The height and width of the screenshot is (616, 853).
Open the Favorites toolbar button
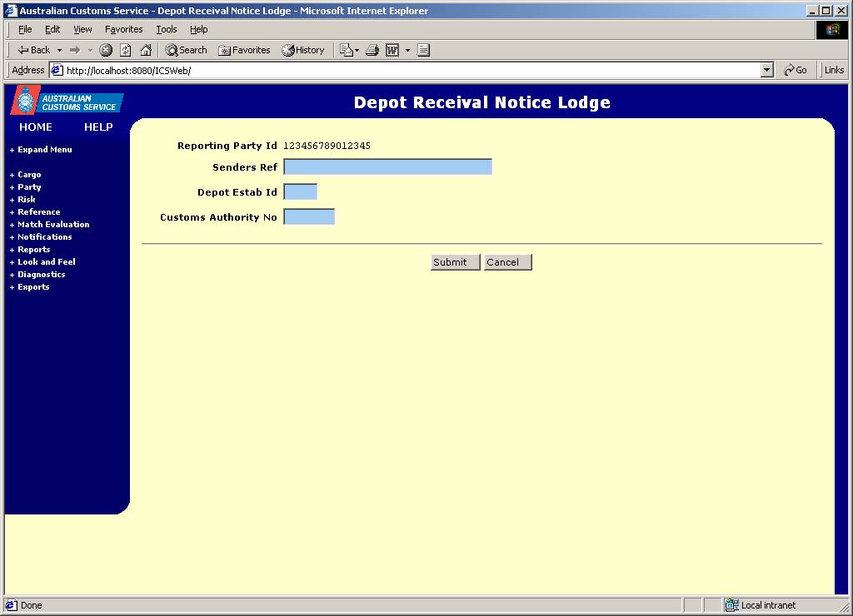point(244,50)
